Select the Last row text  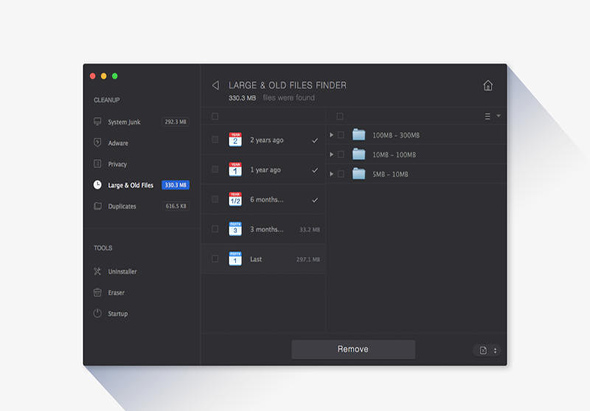(x=256, y=259)
